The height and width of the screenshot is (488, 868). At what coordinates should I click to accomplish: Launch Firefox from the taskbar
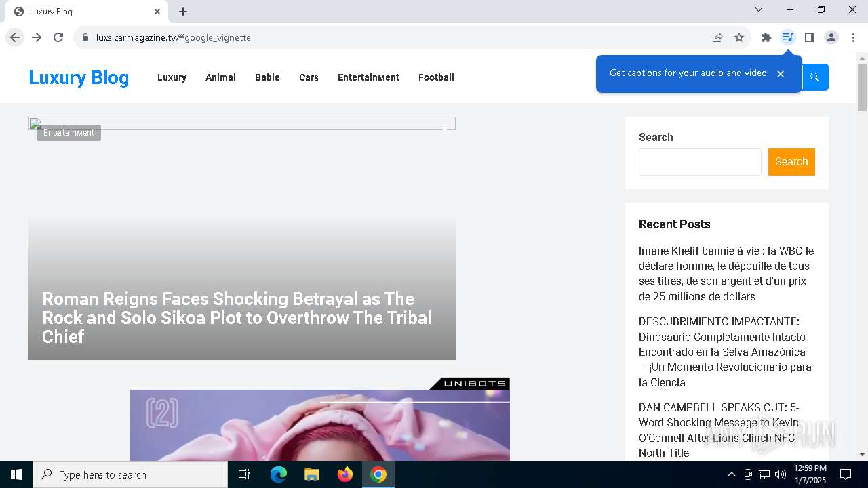(344, 474)
